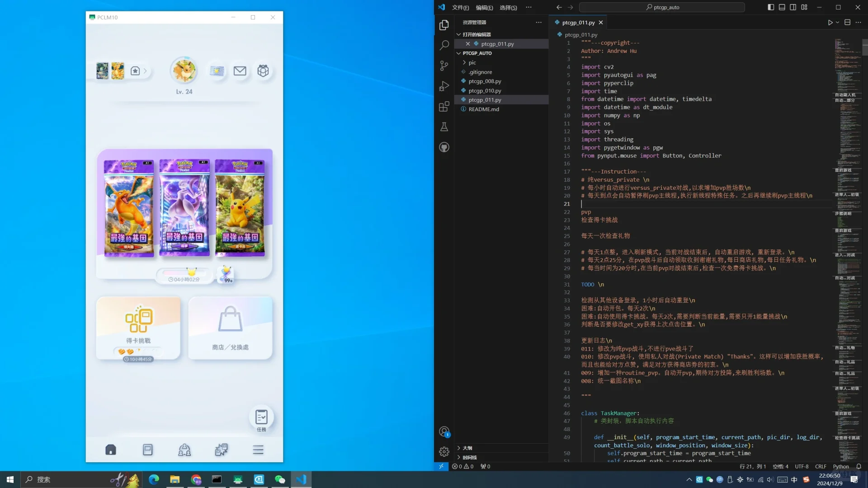Toggle the secondary sidebar layout button
The image size is (868, 488).
[x=793, y=7]
